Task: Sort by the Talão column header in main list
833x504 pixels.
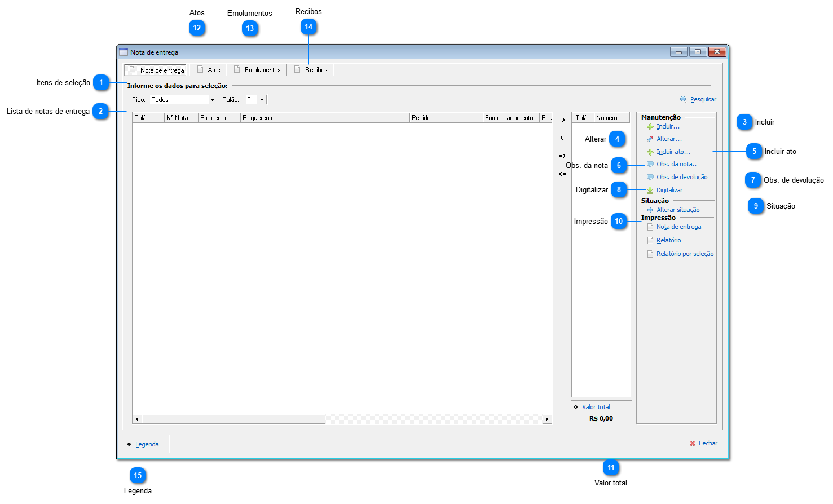Action: (148, 117)
